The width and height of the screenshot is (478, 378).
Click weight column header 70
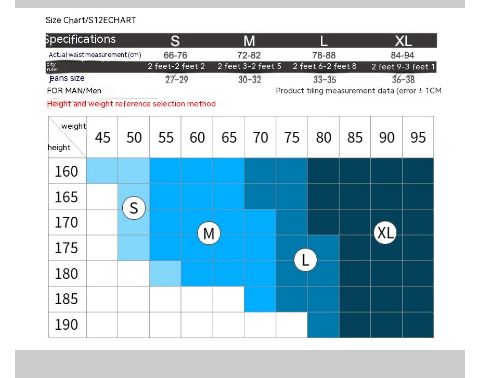260,138
